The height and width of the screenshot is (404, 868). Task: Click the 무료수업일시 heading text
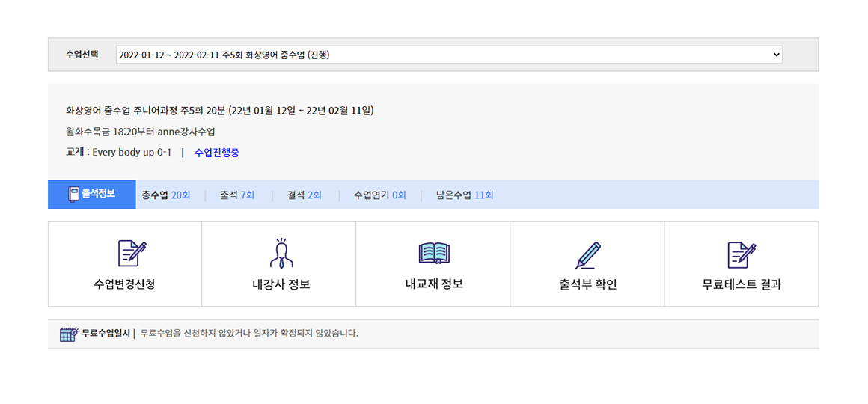(x=106, y=334)
